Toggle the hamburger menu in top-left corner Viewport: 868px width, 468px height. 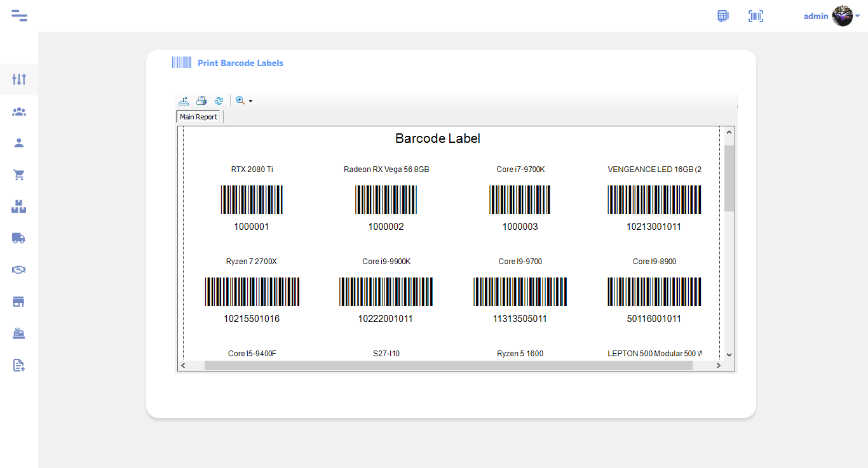(x=19, y=16)
